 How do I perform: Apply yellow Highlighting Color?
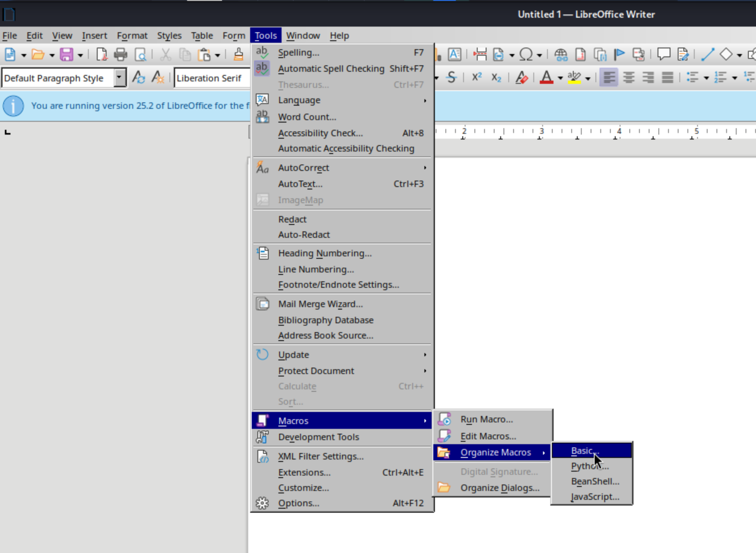574,77
